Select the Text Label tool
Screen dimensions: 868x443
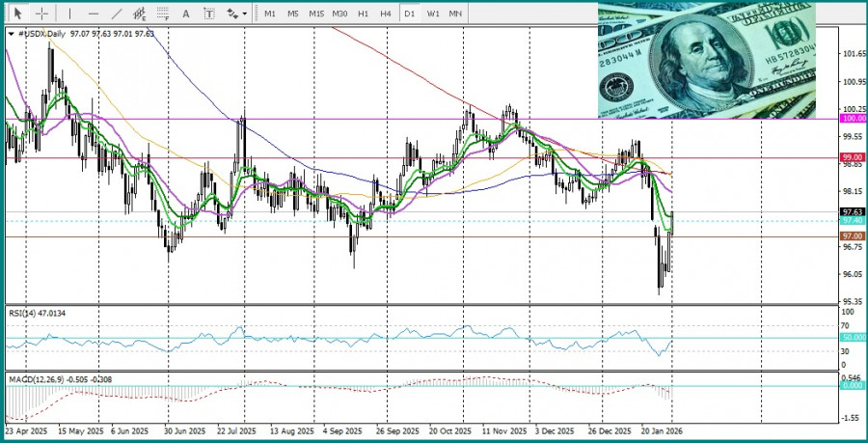click(209, 14)
